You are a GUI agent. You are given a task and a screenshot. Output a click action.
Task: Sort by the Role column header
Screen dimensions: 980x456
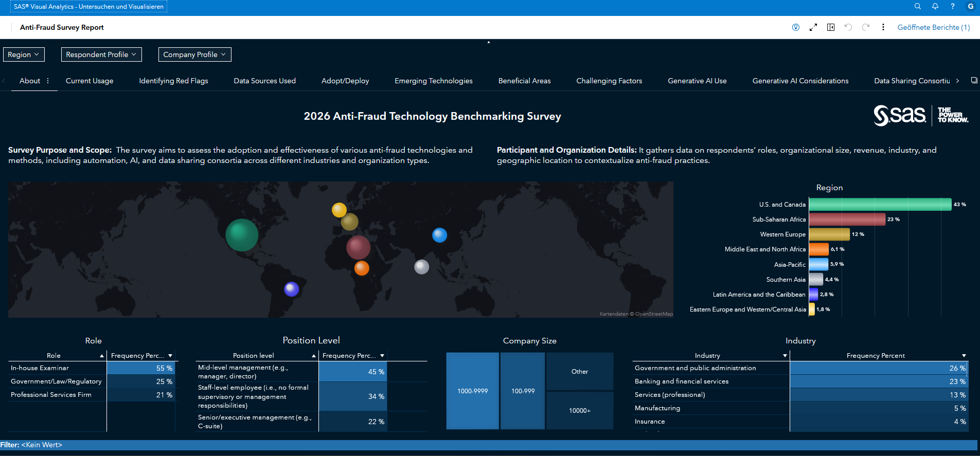(x=54, y=355)
